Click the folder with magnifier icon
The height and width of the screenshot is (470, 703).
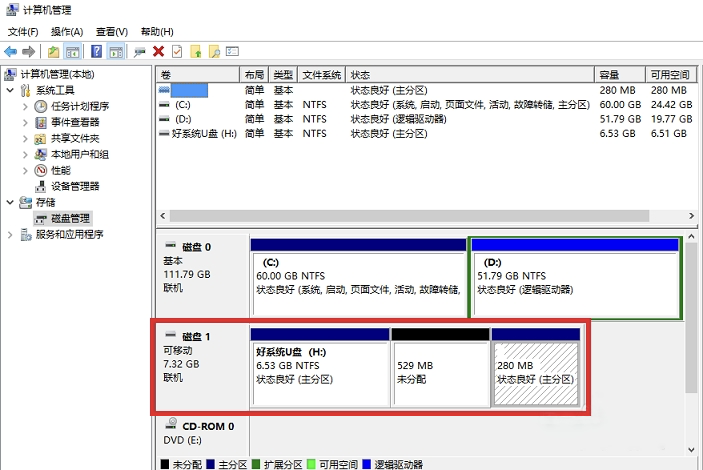pyautogui.click(x=214, y=52)
